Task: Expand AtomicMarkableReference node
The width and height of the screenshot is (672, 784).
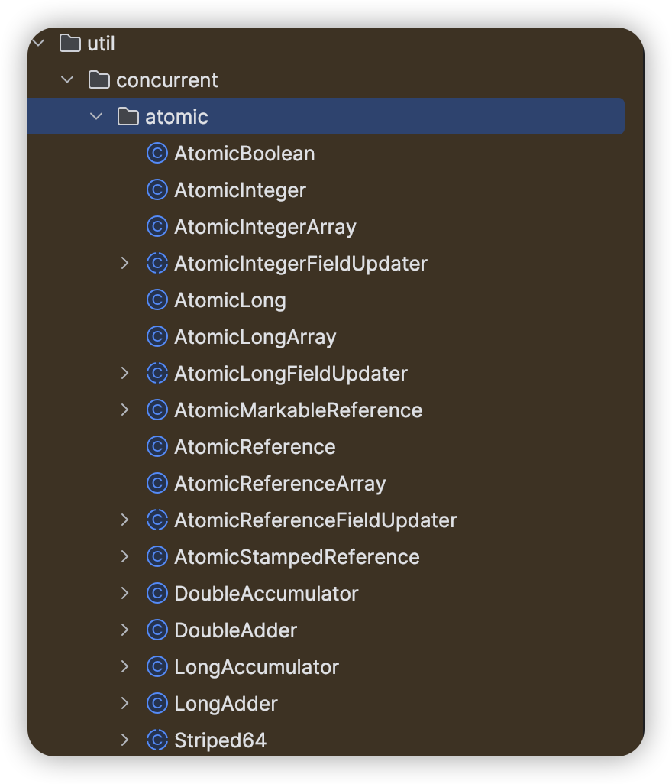Action: click(x=125, y=410)
